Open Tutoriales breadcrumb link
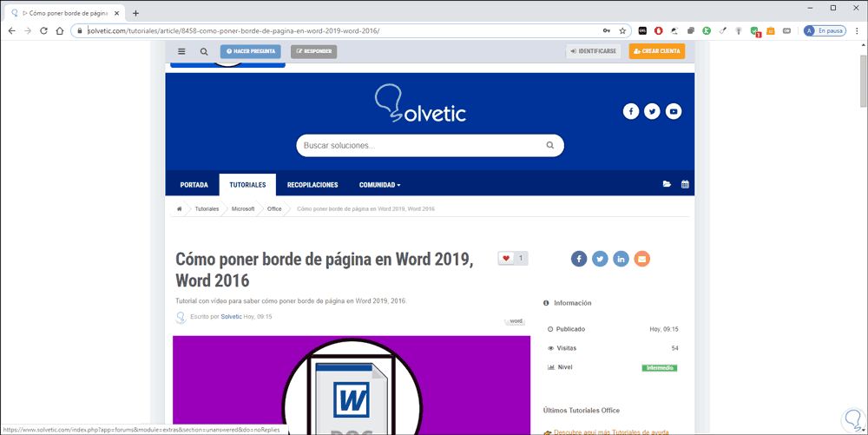This screenshot has width=868, height=435. [207, 209]
